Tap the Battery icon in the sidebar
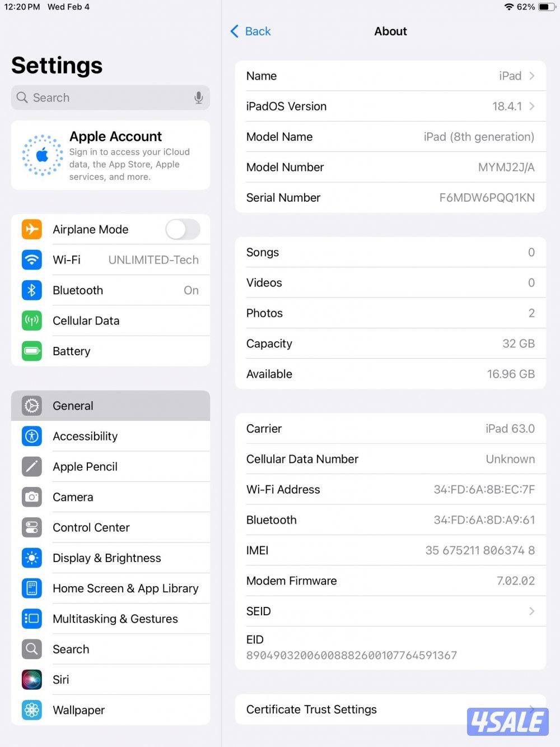The image size is (560, 747). [x=32, y=351]
